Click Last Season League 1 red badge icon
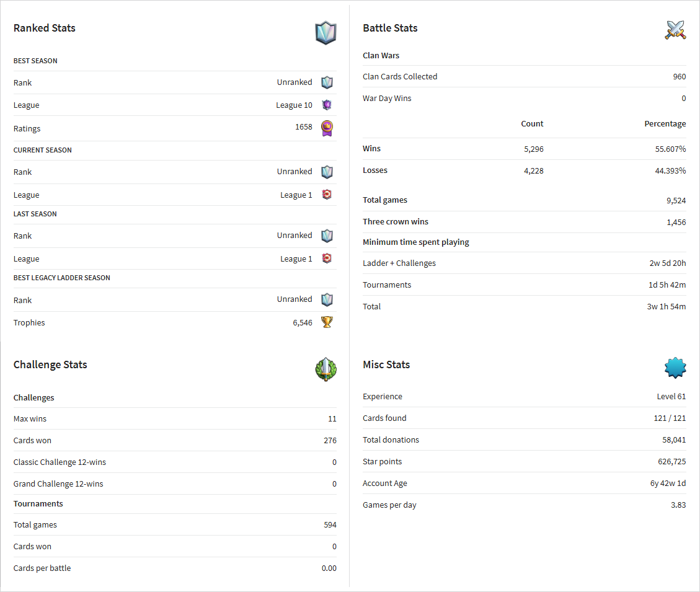 point(327,258)
